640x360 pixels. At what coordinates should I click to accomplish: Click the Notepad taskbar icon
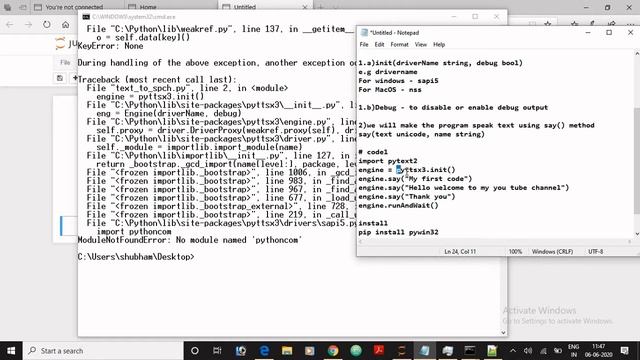click(x=424, y=351)
